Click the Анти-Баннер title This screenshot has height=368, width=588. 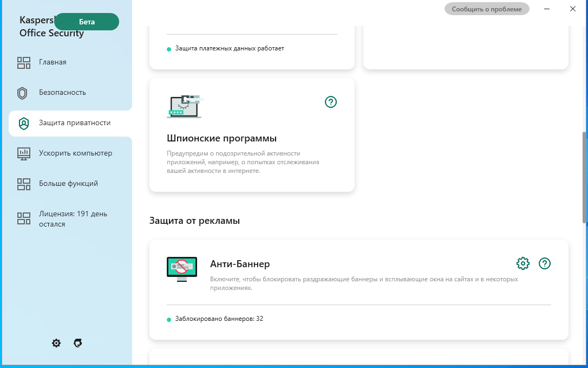(240, 264)
